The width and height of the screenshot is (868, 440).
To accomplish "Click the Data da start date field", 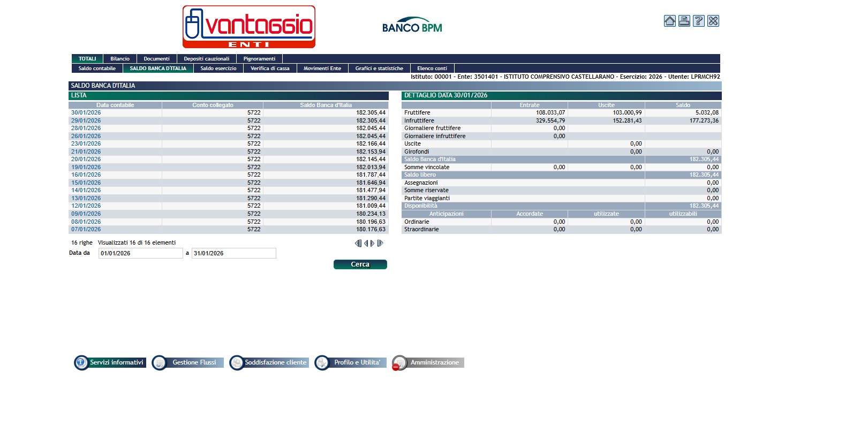I will click(x=141, y=253).
